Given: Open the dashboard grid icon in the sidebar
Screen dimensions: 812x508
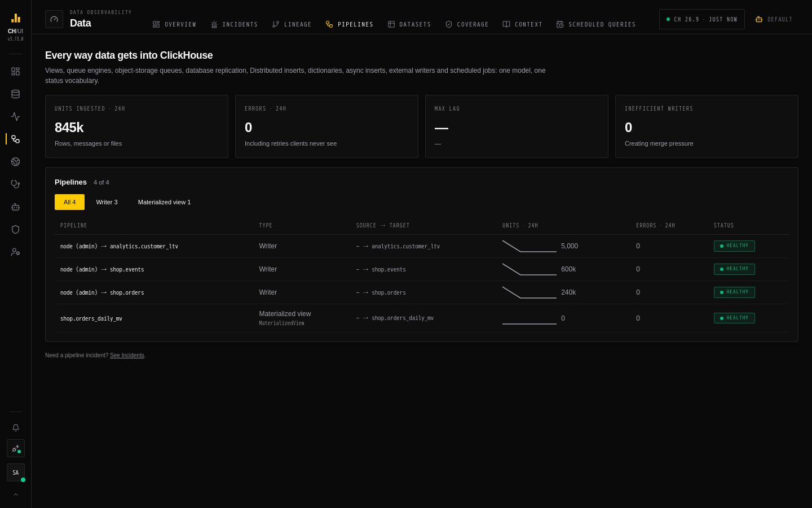Looking at the screenshot, I should tap(15, 72).
